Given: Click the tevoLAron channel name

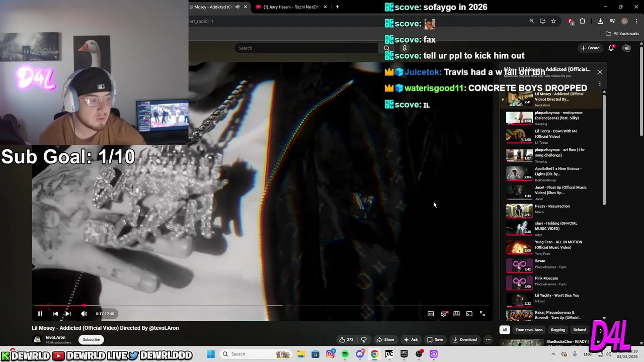Looking at the screenshot, I should pyautogui.click(x=55, y=337).
